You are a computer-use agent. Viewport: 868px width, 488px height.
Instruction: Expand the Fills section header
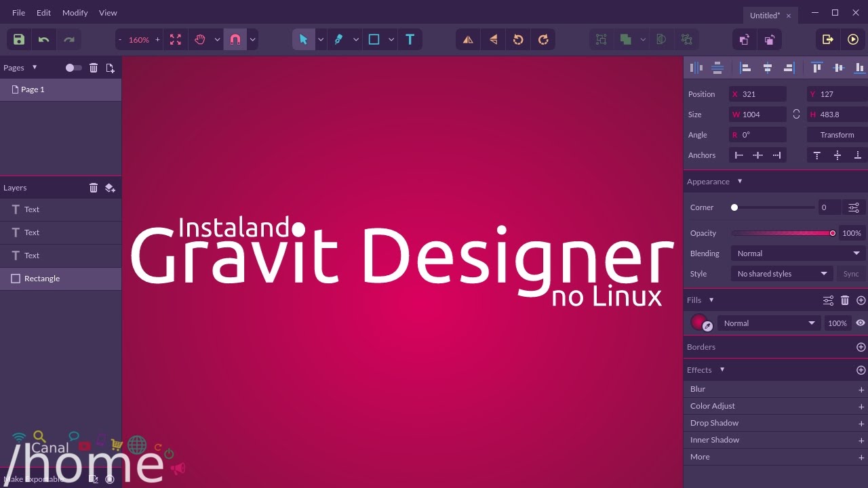(x=699, y=300)
